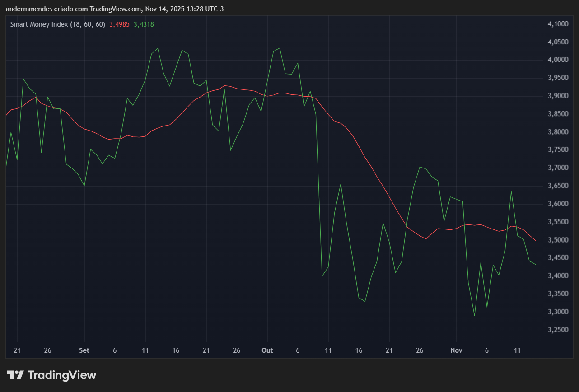Click the time axis strip at the bottom
Viewport: 579px width, 392px height.
271,350
